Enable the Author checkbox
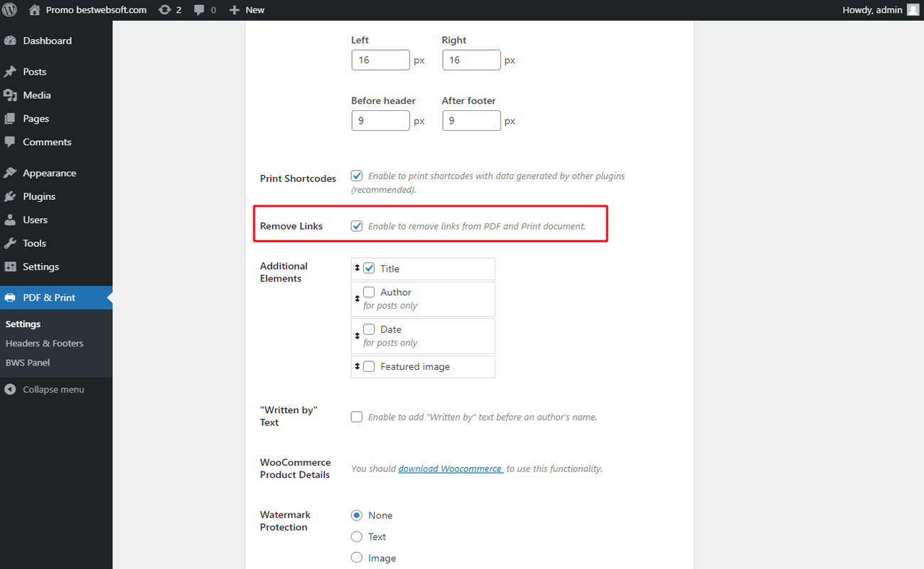 coord(369,292)
